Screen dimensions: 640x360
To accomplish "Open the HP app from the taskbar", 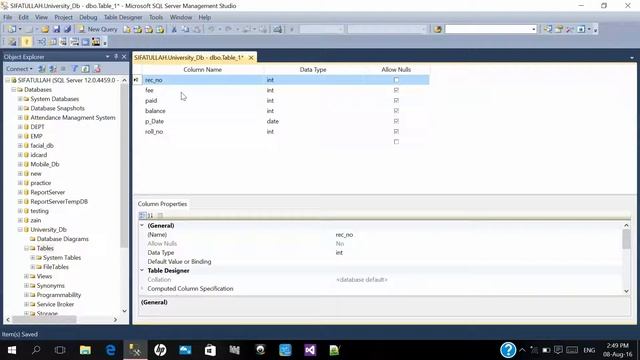I will [x=160, y=350].
